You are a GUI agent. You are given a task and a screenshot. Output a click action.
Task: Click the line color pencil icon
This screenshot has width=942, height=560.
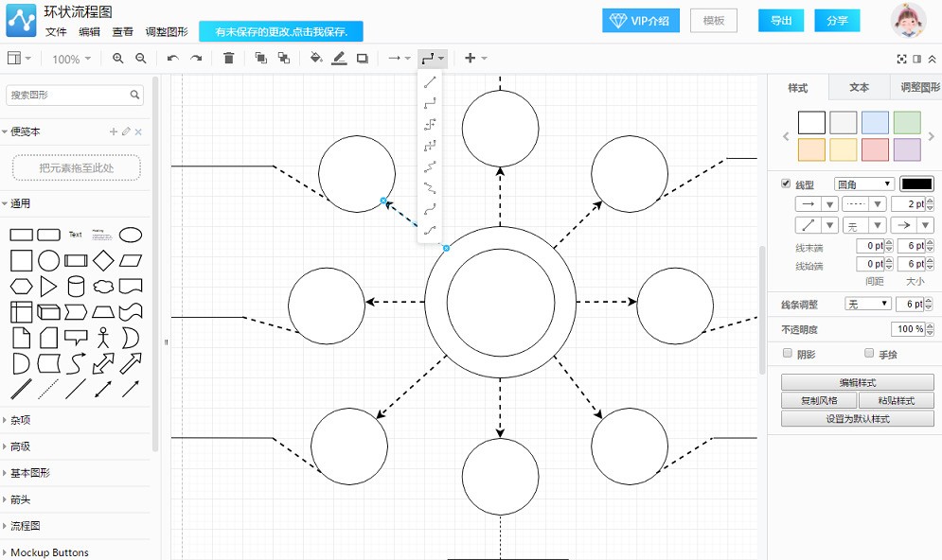pyautogui.click(x=339, y=59)
